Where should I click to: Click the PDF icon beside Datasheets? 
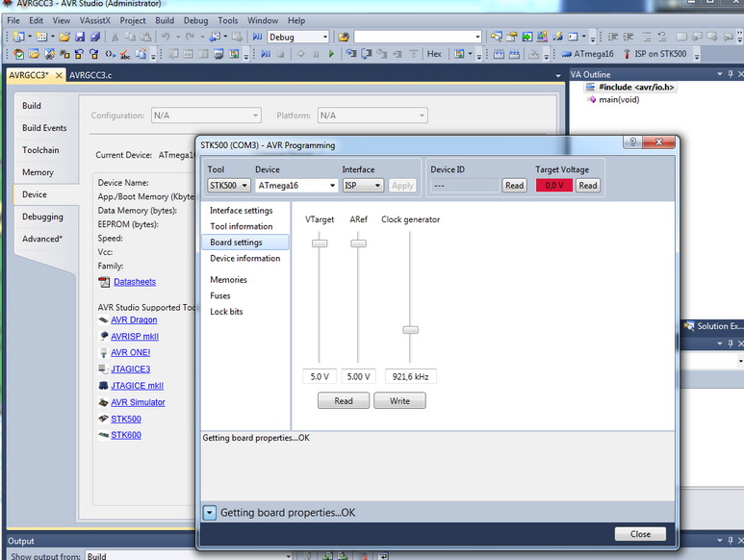pyautogui.click(x=105, y=282)
